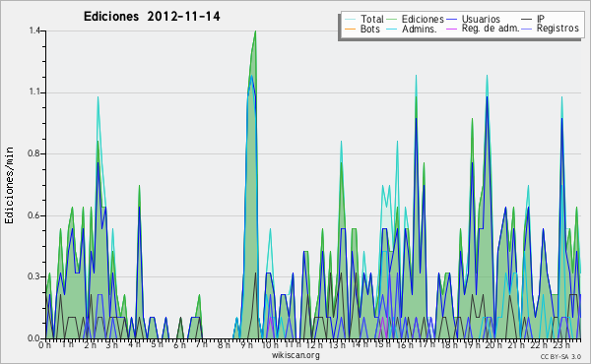Viewport: 591px width, 364px height.
Task: Click the '18 h' x-axis label
Action: pyautogui.click(x=449, y=345)
